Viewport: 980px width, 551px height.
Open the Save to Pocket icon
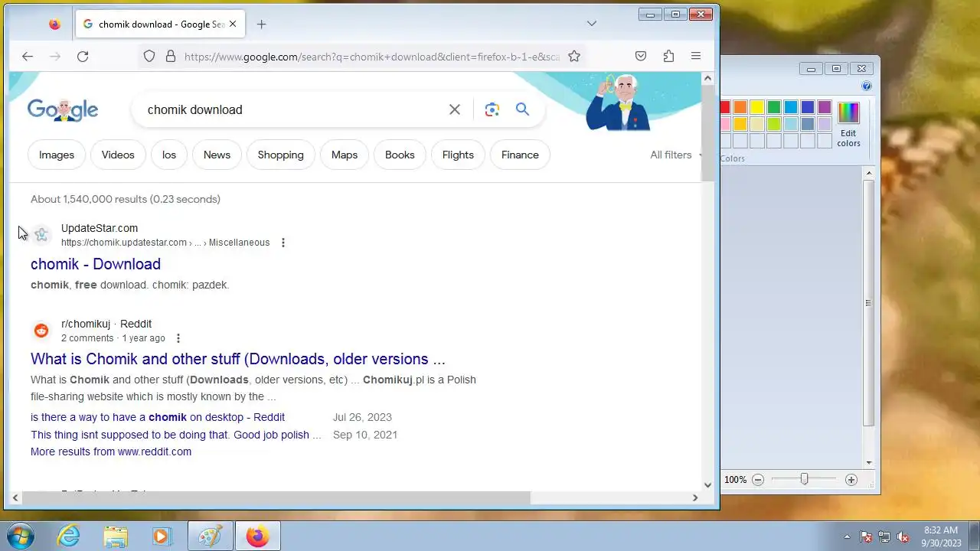tap(641, 56)
